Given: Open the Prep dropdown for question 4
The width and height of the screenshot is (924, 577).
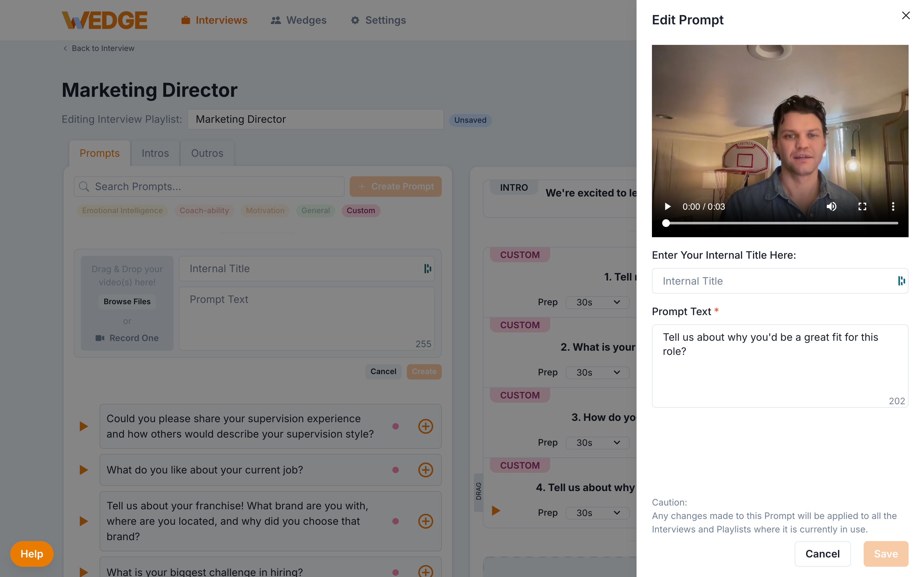Looking at the screenshot, I should coord(597,513).
